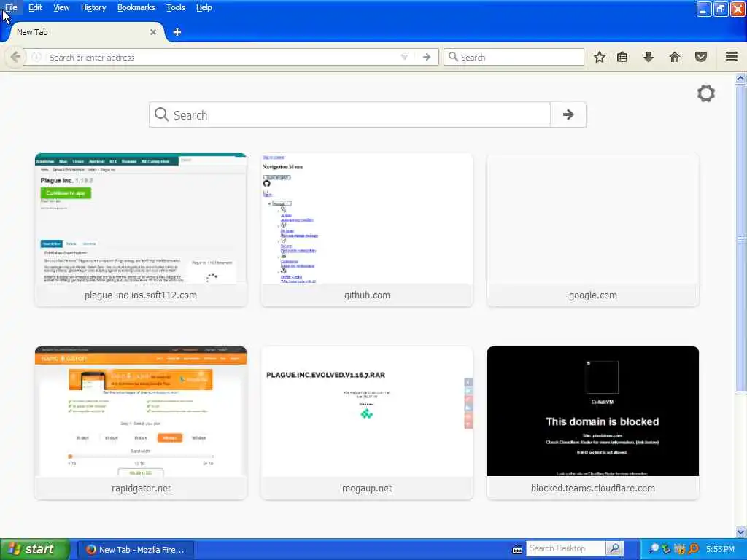This screenshot has width=747, height=560.
Task: Go to Home page icon
Action: (675, 57)
